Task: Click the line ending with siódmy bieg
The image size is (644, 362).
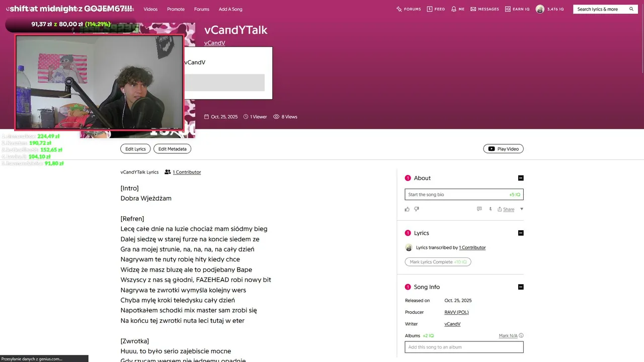Action: click(194, 229)
